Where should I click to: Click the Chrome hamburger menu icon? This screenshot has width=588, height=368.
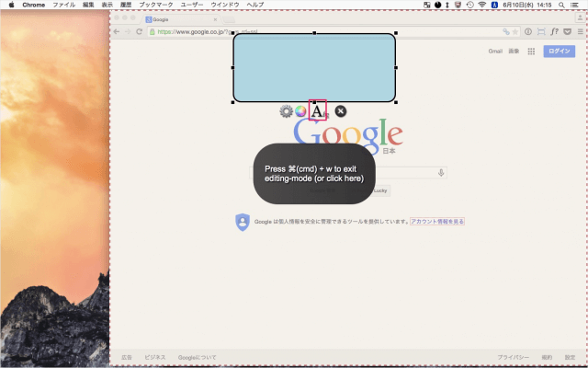pos(579,31)
